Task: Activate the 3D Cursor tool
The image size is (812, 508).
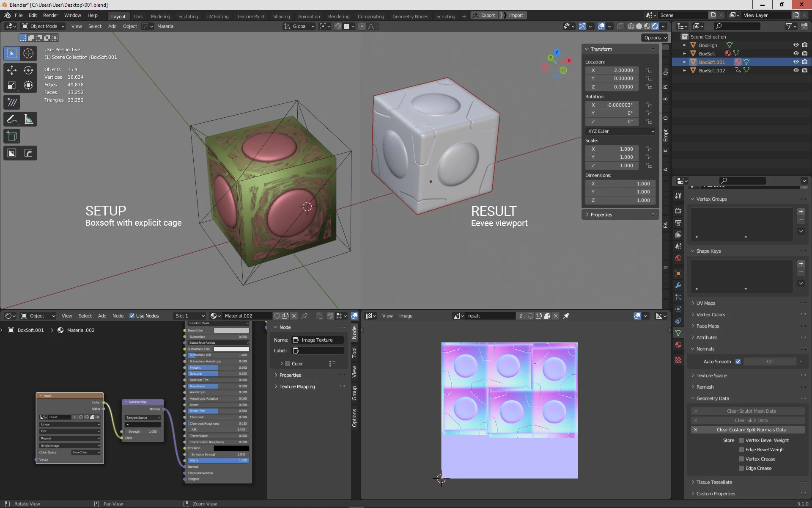Action: pos(28,53)
